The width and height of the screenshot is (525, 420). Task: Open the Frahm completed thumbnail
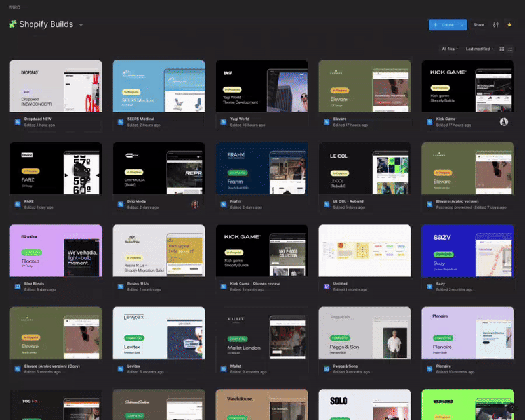point(262,169)
